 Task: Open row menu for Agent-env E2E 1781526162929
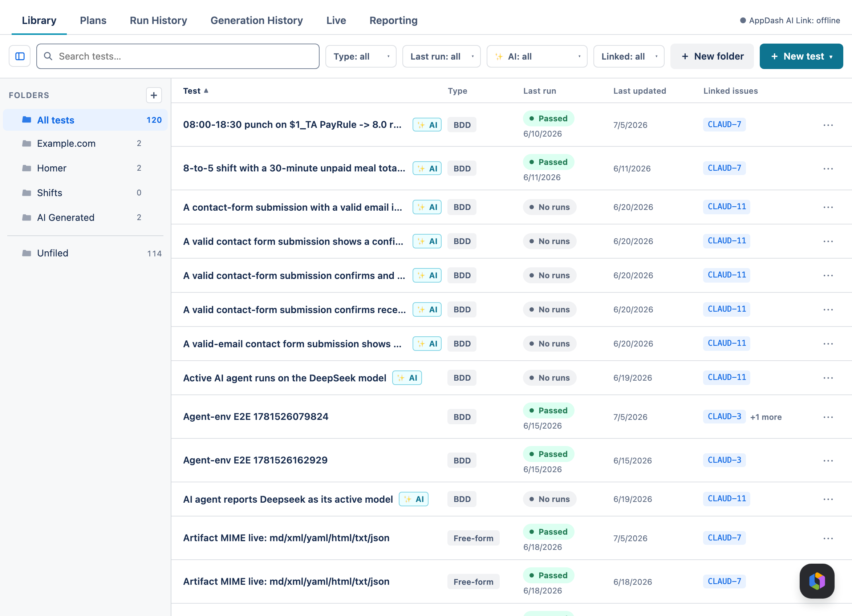(x=828, y=461)
